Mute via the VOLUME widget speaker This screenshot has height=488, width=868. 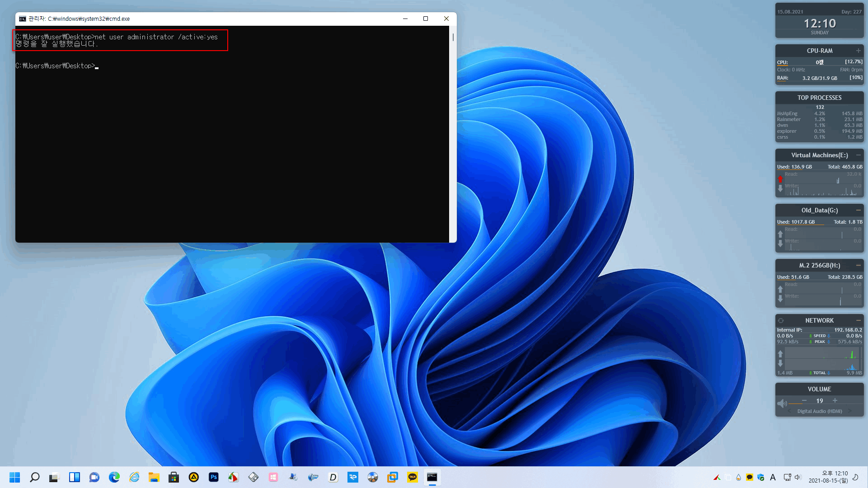[x=782, y=403]
